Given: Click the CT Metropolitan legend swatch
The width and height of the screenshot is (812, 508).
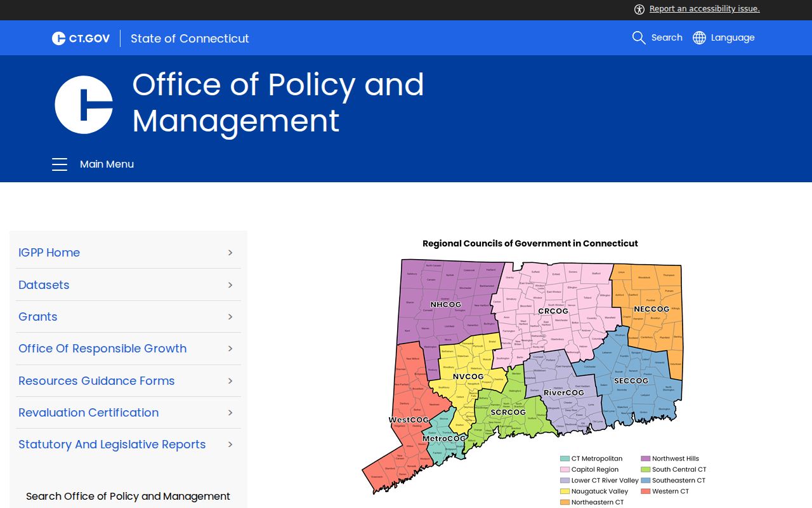Looking at the screenshot, I should [x=565, y=458].
